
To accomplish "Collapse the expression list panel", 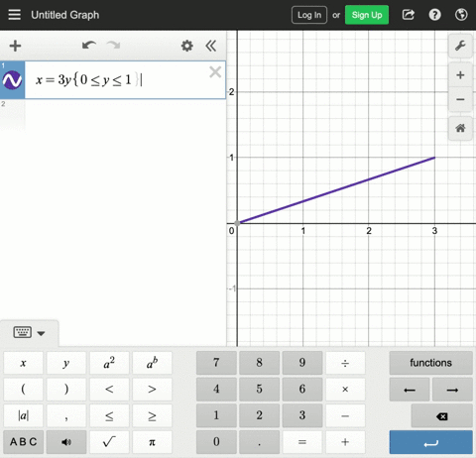I will pyautogui.click(x=211, y=46).
